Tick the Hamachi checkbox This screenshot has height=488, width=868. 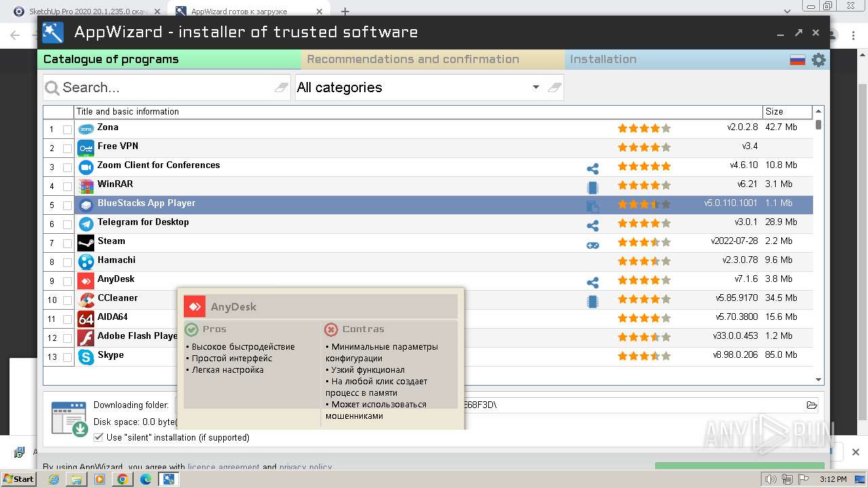[67, 262]
